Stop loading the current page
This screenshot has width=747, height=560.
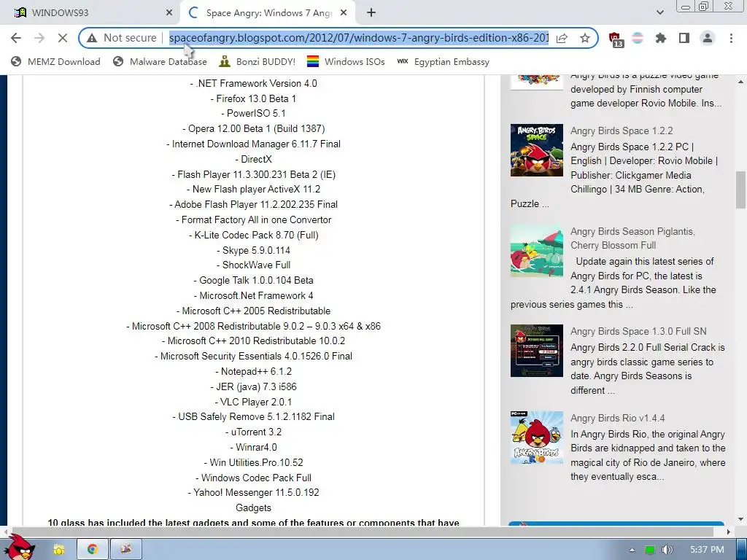pyautogui.click(x=63, y=38)
